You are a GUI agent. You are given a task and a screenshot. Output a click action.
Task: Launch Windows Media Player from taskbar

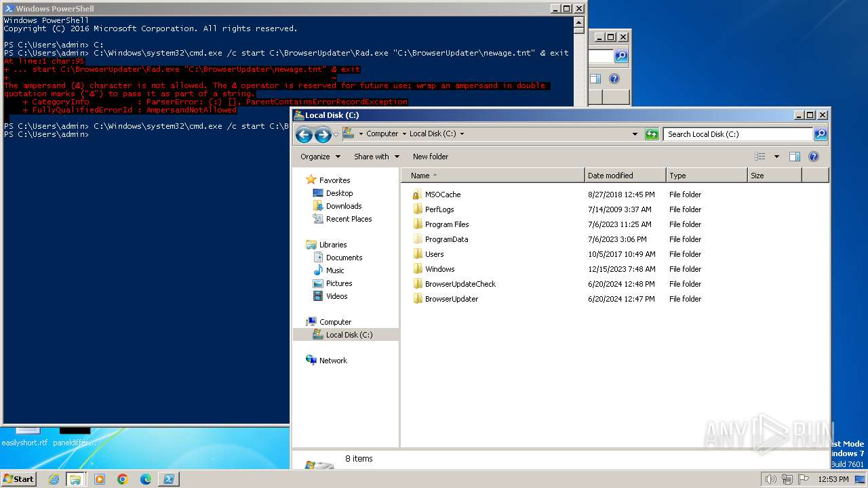(x=100, y=479)
